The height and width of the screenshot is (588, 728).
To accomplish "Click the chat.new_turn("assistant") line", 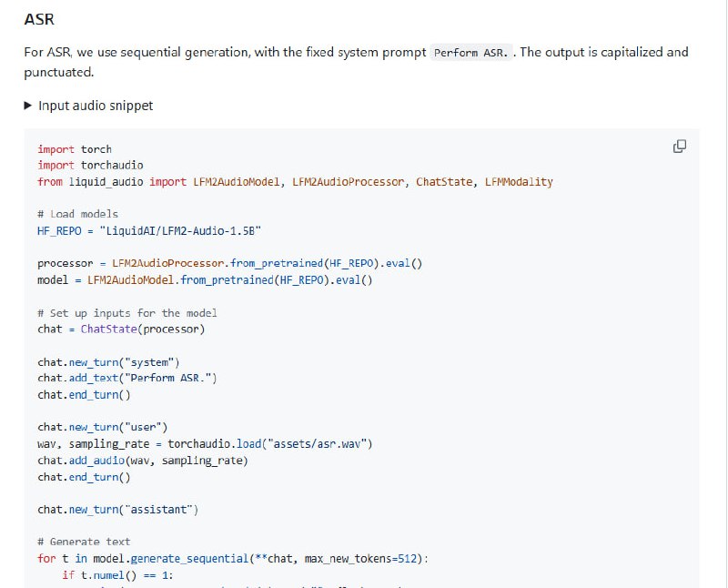I will (x=117, y=509).
